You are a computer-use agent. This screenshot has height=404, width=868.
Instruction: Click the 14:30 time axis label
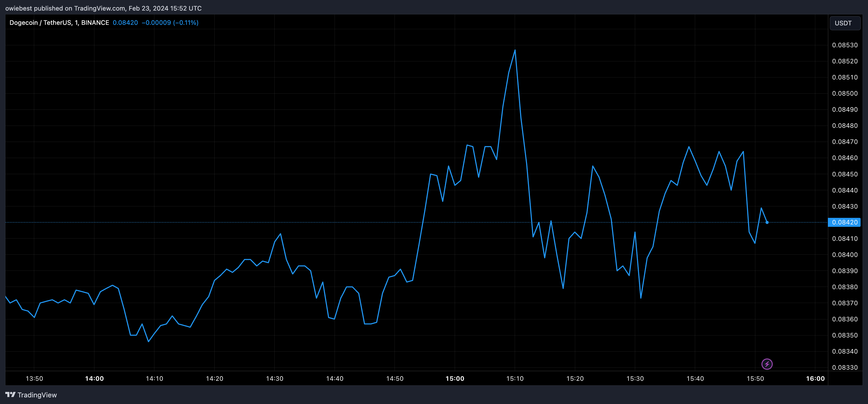[275, 378]
